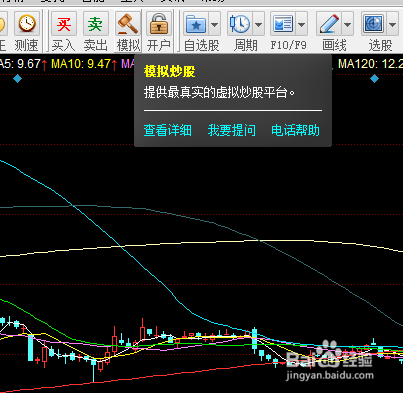Screen dimensions: 403x393
Task: Expand the 周期 dropdown arrow
Action: pos(259,24)
